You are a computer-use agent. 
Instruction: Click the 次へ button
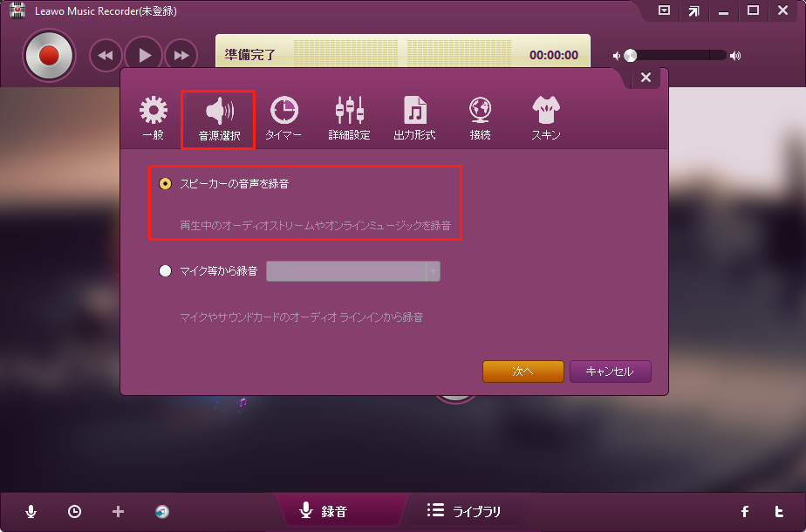(x=523, y=371)
